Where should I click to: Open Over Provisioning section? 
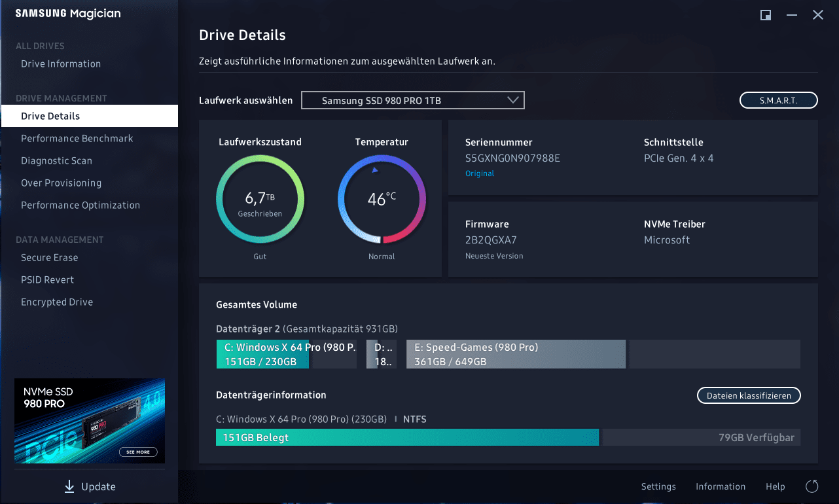click(61, 183)
